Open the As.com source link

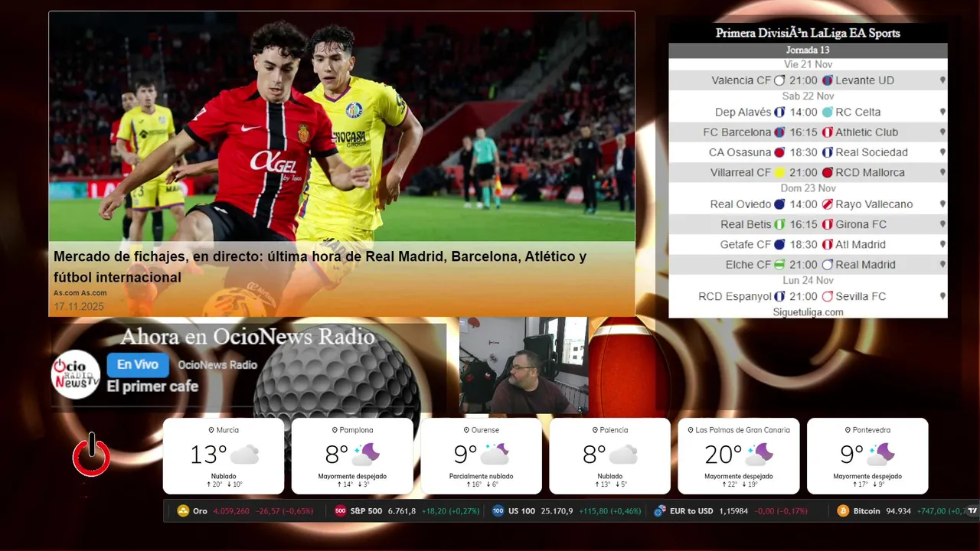tap(80, 293)
